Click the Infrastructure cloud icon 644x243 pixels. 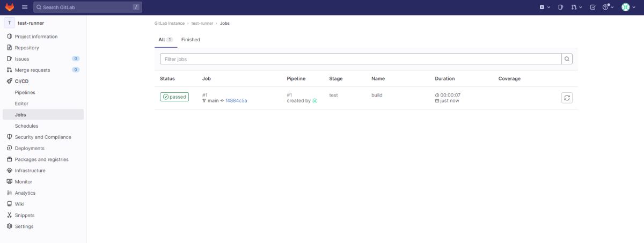pyautogui.click(x=9, y=171)
